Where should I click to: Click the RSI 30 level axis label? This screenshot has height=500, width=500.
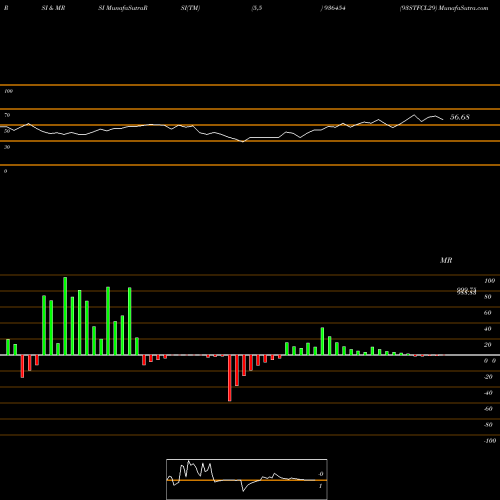[x=7, y=147]
